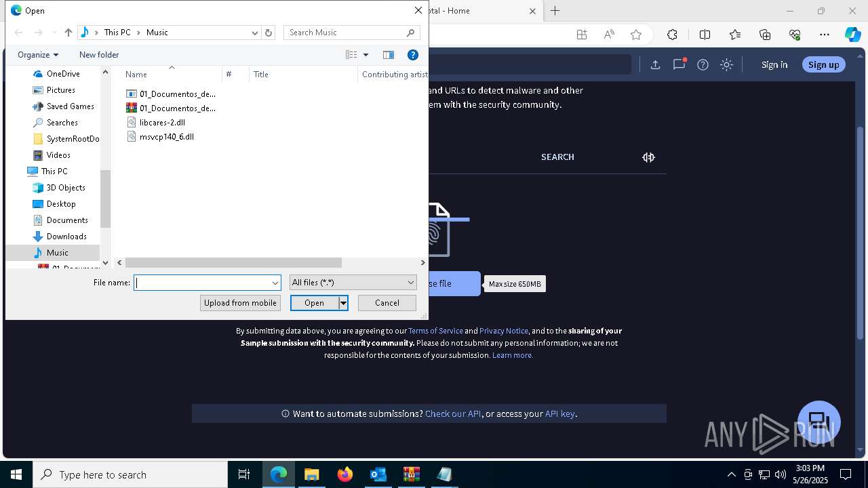Open Copilot in Edge toolbar

[x=852, y=35]
